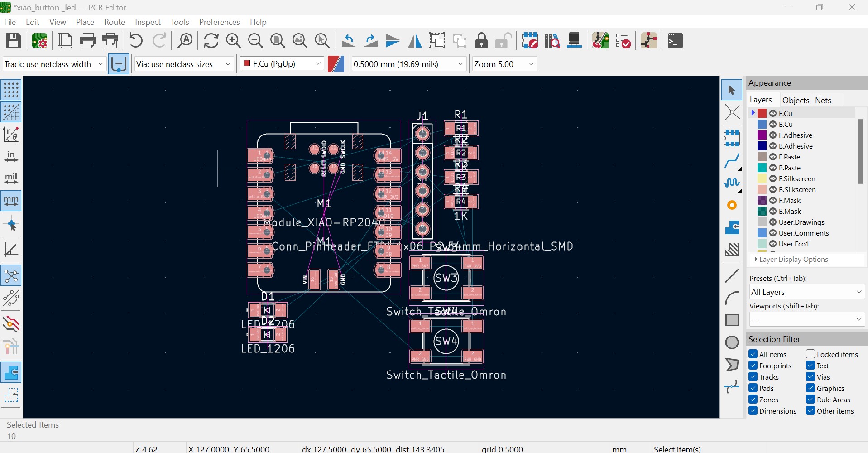Refresh the board view
The width and height of the screenshot is (868, 453).
(211, 41)
